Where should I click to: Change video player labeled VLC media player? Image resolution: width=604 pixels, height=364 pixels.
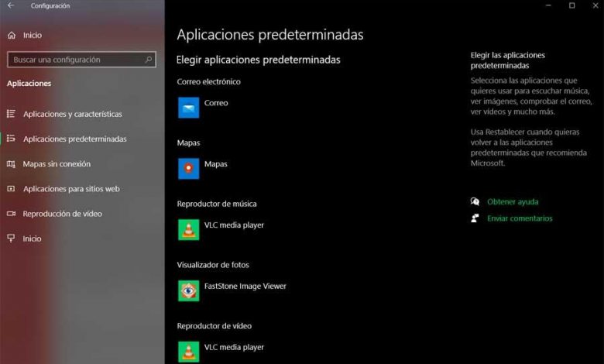coord(234,347)
